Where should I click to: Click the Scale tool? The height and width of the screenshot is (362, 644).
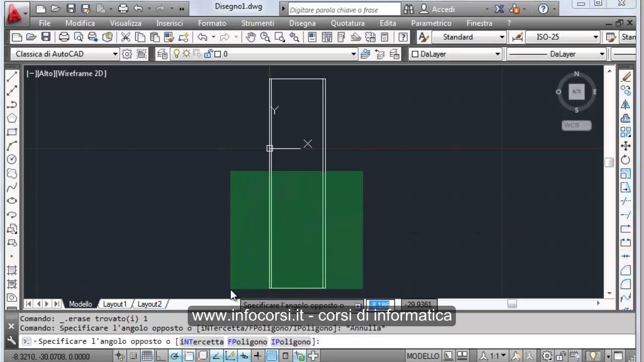click(x=626, y=173)
